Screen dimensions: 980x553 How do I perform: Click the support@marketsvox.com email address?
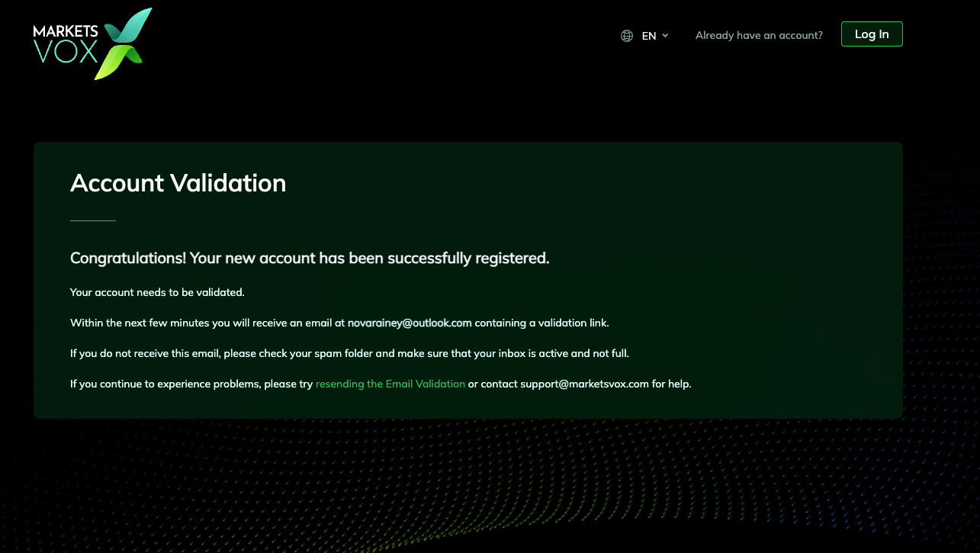point(584,384)
